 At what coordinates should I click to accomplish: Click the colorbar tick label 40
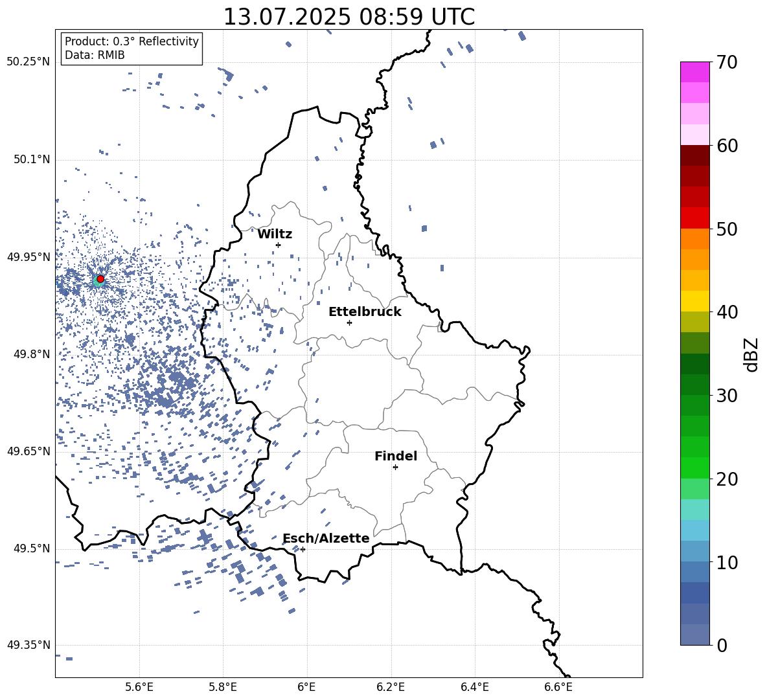727,312
